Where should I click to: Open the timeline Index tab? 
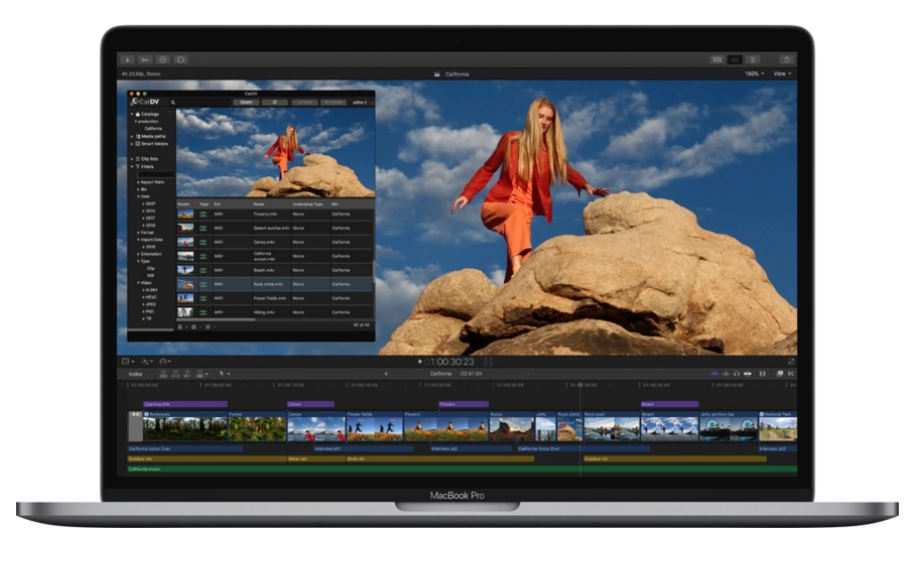135,374
